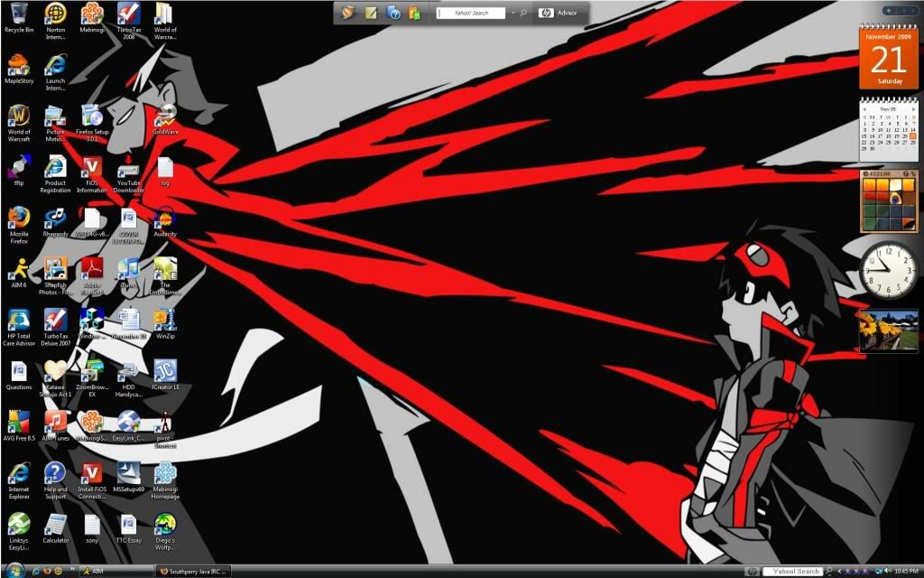Select the MSSetupv69 icon
The height and width of the screenshot is (578, 924).
click(128, 477)
